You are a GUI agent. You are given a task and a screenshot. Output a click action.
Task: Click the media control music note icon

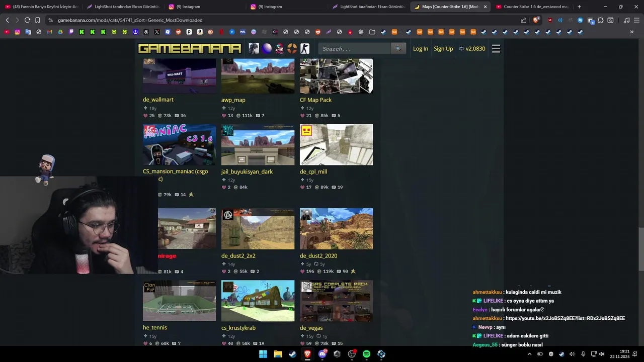(x=626, y=20)
